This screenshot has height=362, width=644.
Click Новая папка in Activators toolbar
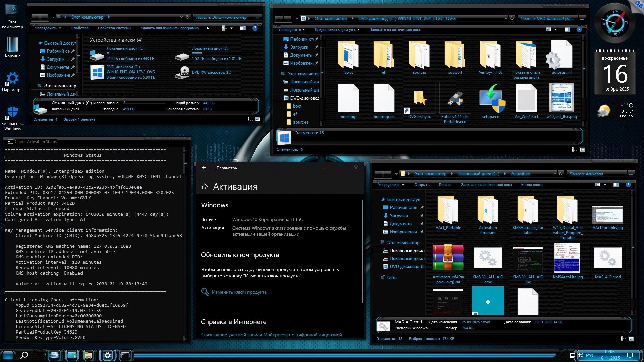pyautogui.click(x=532, y=185)
